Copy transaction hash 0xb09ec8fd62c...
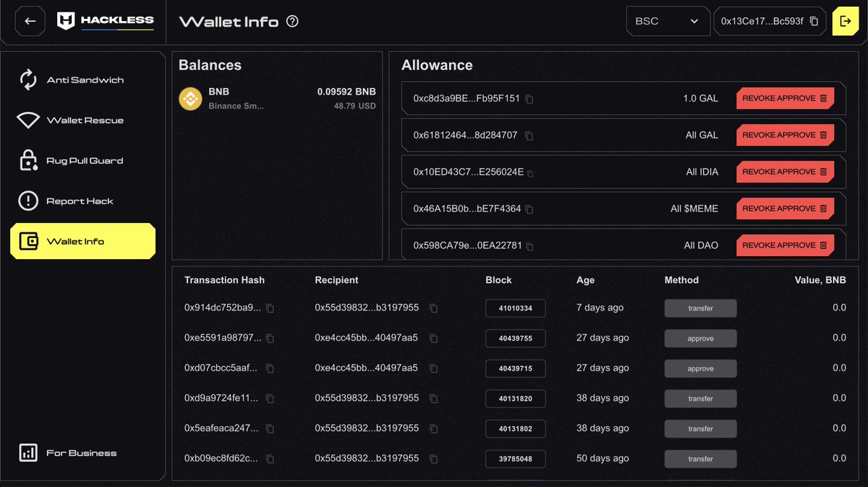Viewport: 868px width, 487px height. (x=270, y=460)
